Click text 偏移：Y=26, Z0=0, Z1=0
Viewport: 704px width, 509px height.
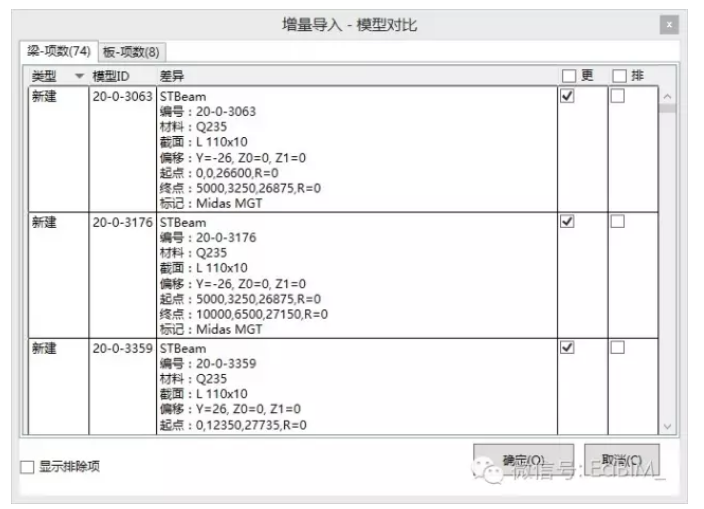point(230,409)
